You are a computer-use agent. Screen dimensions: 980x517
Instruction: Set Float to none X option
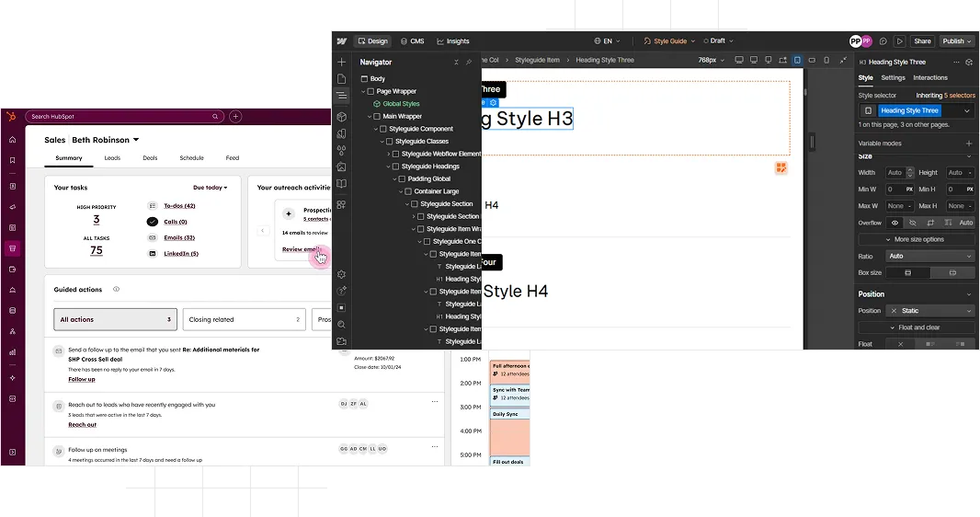901,344
